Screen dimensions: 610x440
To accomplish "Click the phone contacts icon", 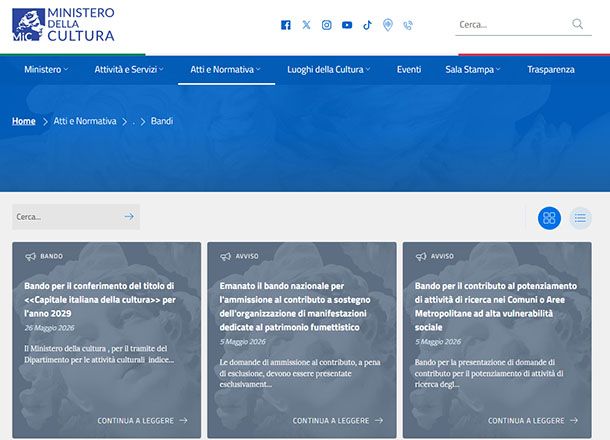I will 408,26.
